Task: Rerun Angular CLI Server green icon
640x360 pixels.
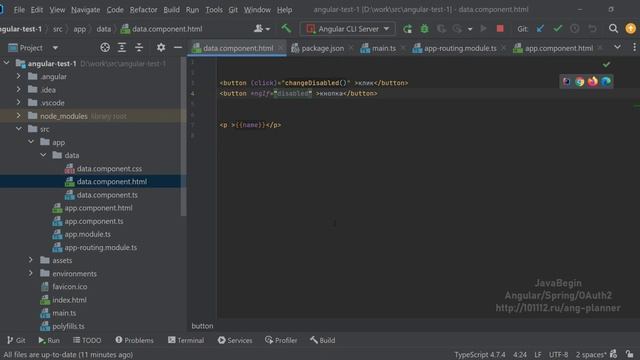Action: (407, 29)
